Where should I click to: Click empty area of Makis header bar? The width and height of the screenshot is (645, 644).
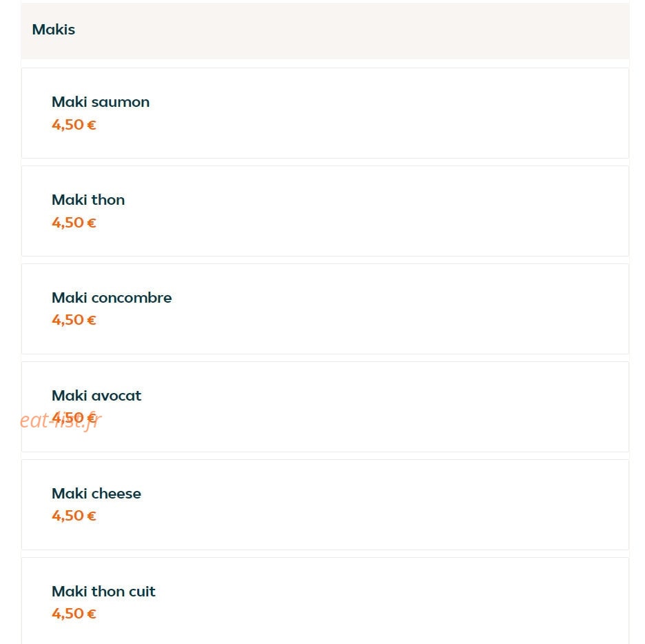[349, 30]
